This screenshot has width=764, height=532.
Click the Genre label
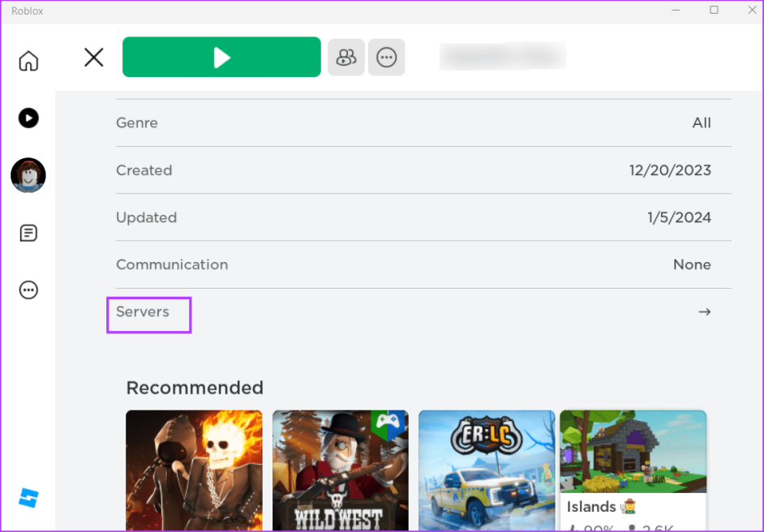click(x=137, y=122)
